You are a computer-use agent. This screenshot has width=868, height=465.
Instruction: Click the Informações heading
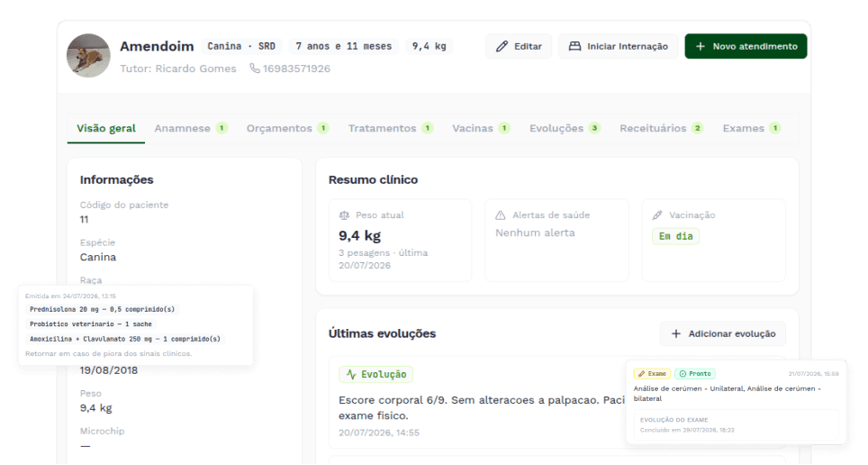tap(116, 179)
